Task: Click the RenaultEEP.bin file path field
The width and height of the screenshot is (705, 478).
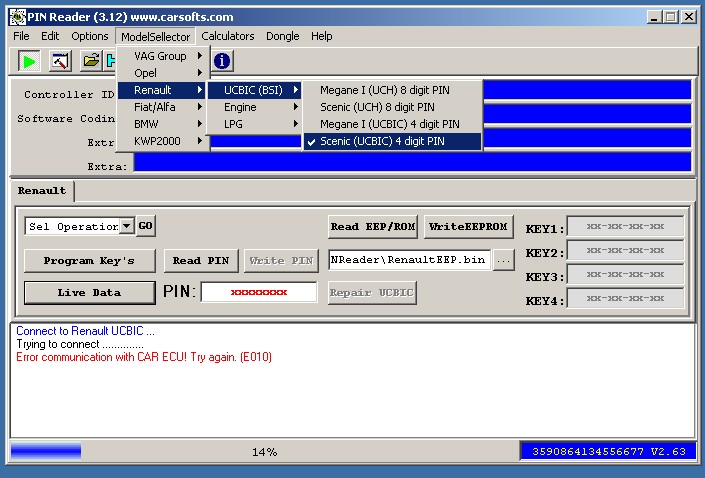Action: click(410, 260)
